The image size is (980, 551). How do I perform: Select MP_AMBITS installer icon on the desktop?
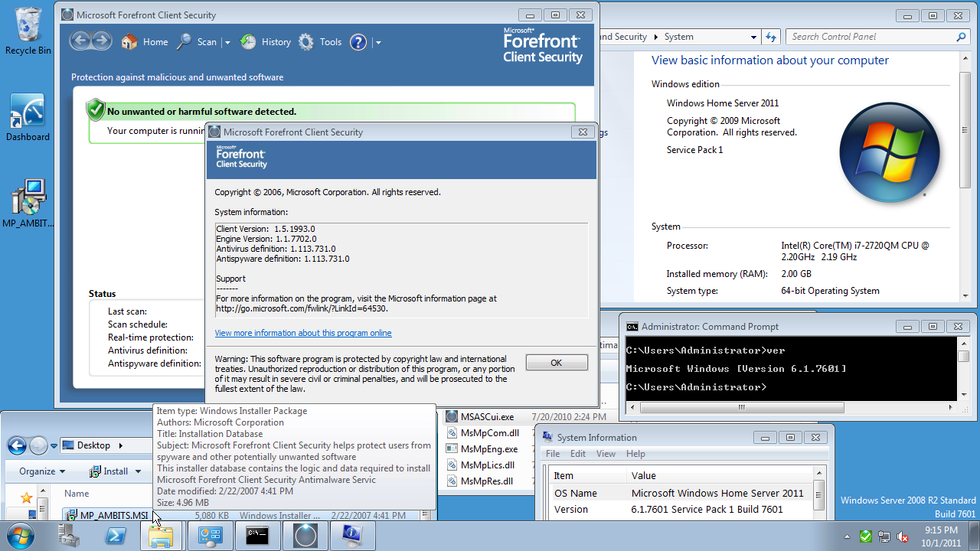[x=28, y=204]
